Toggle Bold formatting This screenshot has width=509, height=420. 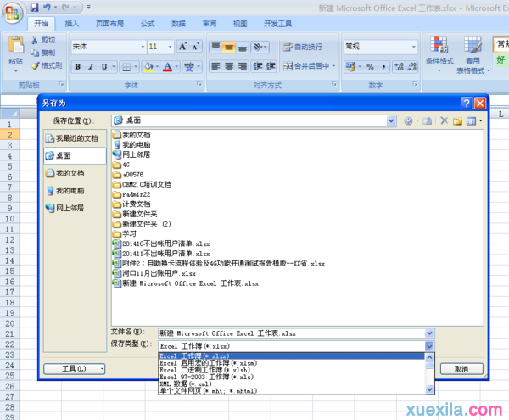coord(77,67)
